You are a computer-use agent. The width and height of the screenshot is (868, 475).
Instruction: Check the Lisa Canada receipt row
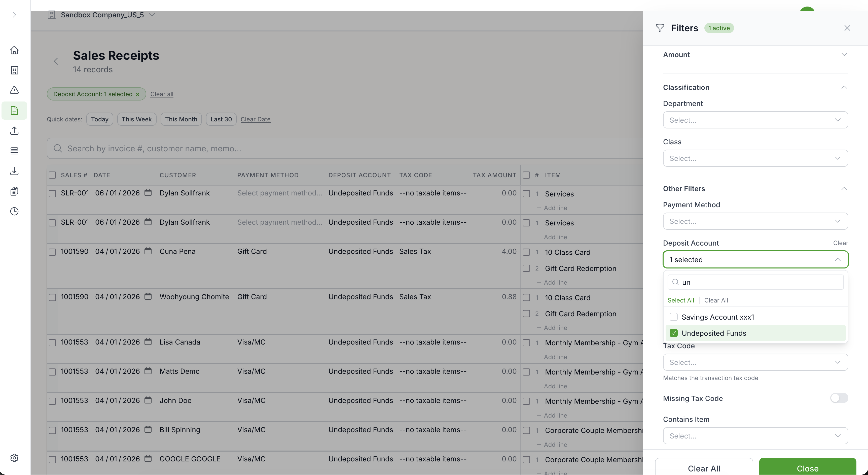click(52, 343)
